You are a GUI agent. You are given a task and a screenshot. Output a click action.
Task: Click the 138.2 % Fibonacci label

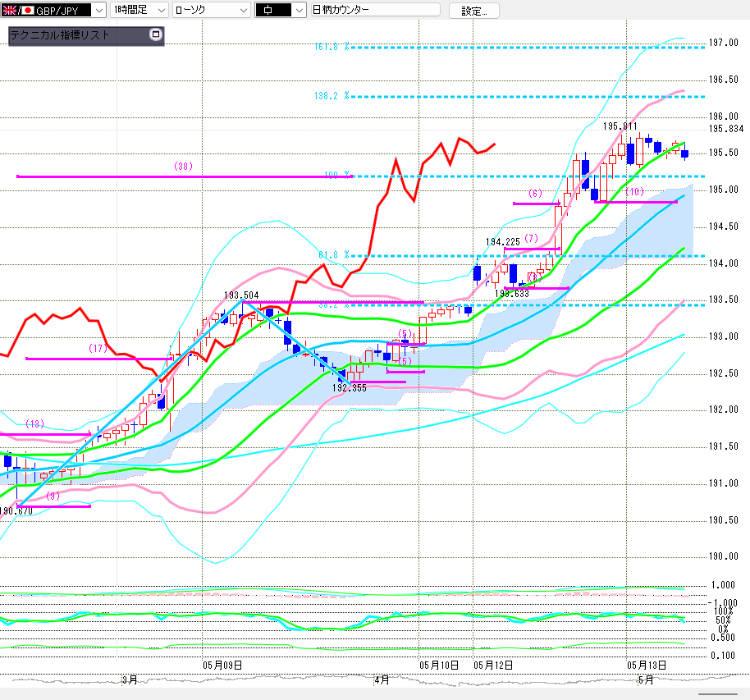(x=332, y=96)
